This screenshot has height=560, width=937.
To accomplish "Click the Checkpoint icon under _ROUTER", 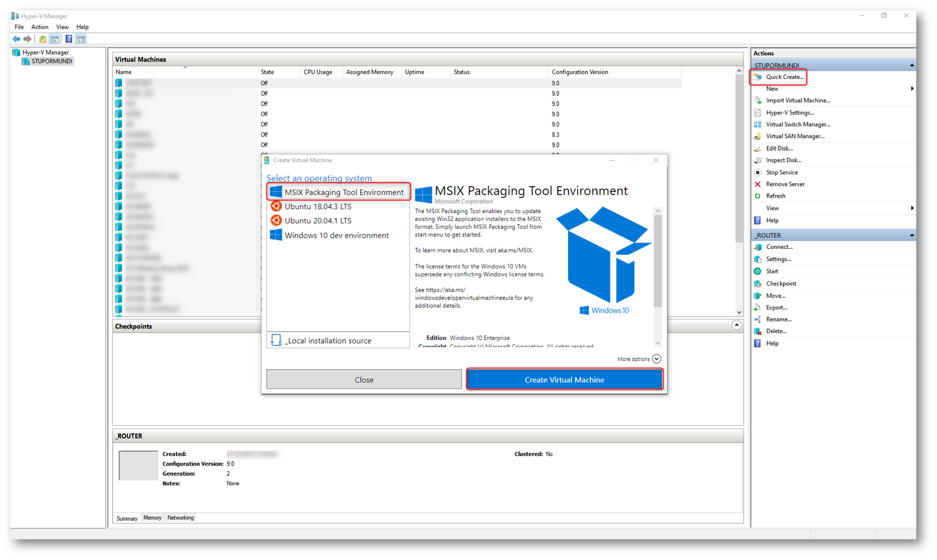I will 758,284.
